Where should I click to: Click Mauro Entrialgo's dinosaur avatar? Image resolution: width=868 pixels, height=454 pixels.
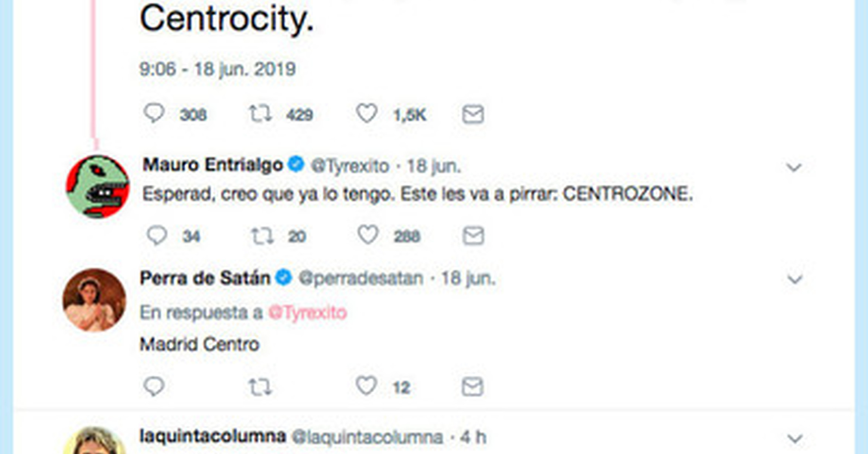point(98,187)
